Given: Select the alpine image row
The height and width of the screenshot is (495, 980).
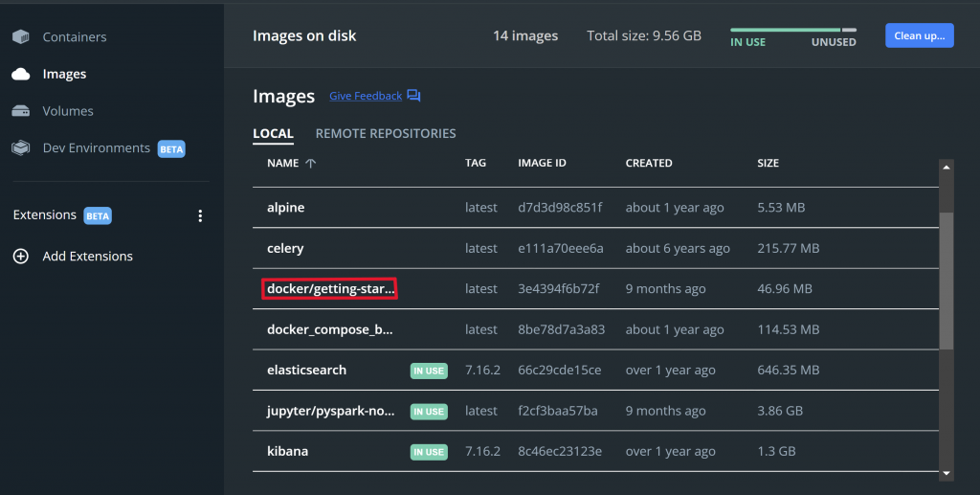Looking at the screenshot, I should [286, 208].
